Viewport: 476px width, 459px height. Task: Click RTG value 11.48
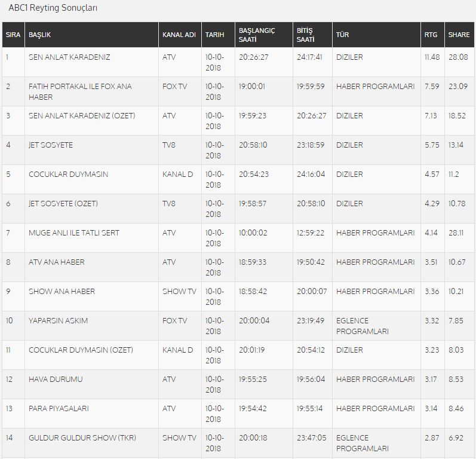(432, 57)
